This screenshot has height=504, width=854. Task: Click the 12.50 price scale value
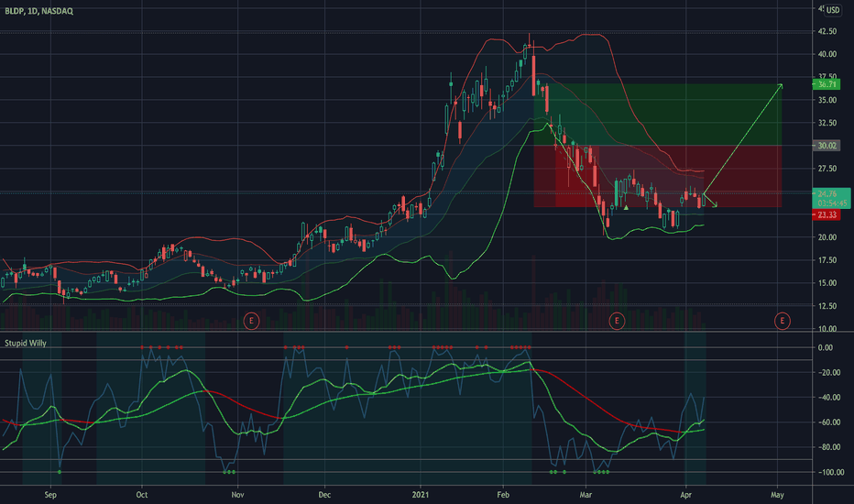point(827,306)
